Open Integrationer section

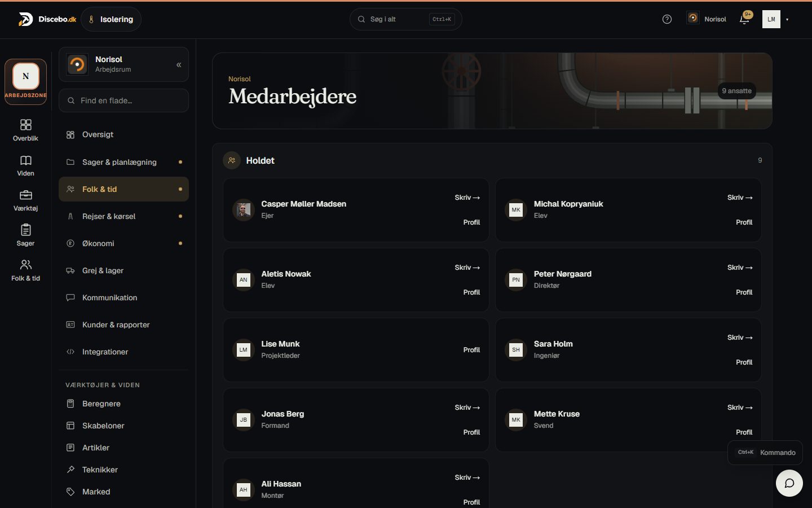click(x=123, y=352)
